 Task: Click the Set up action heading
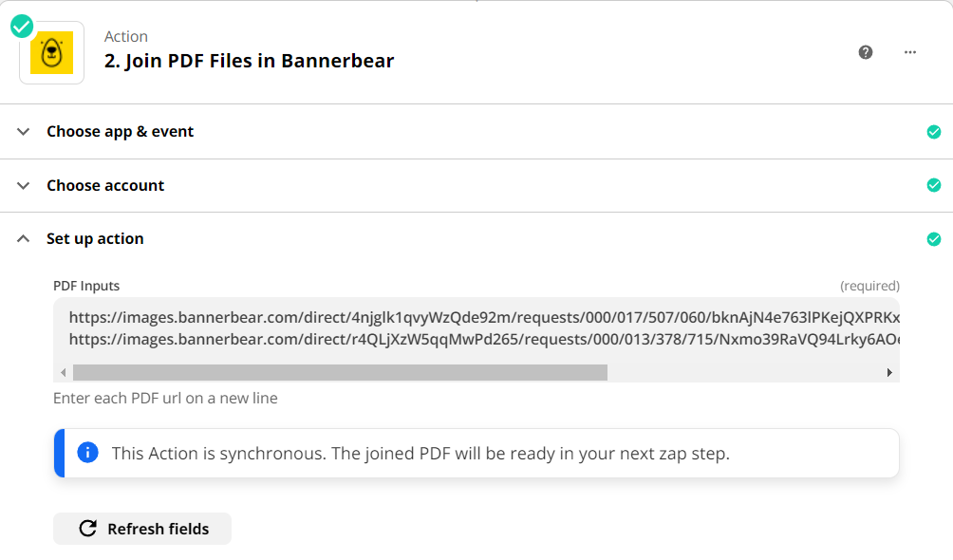(95, 239)
